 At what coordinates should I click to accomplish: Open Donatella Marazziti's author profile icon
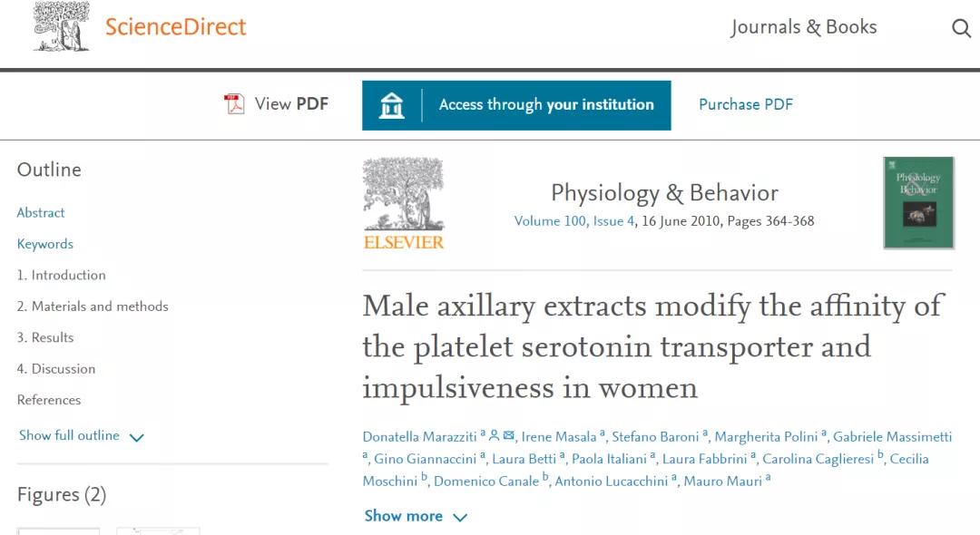495,436
